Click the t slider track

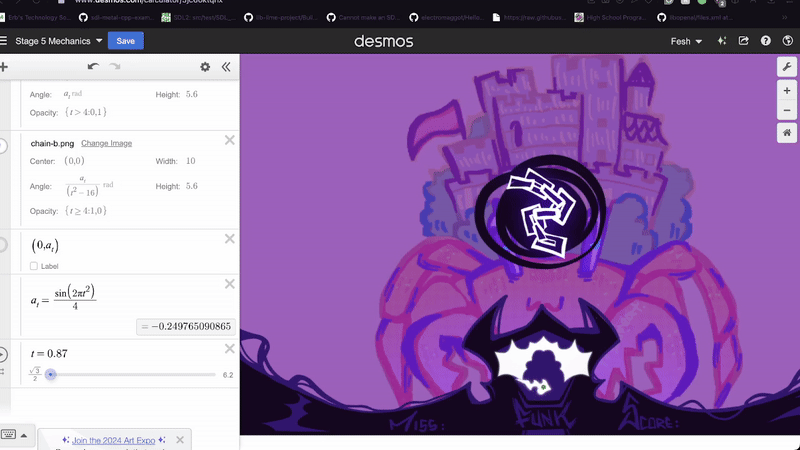pos(130,375)
